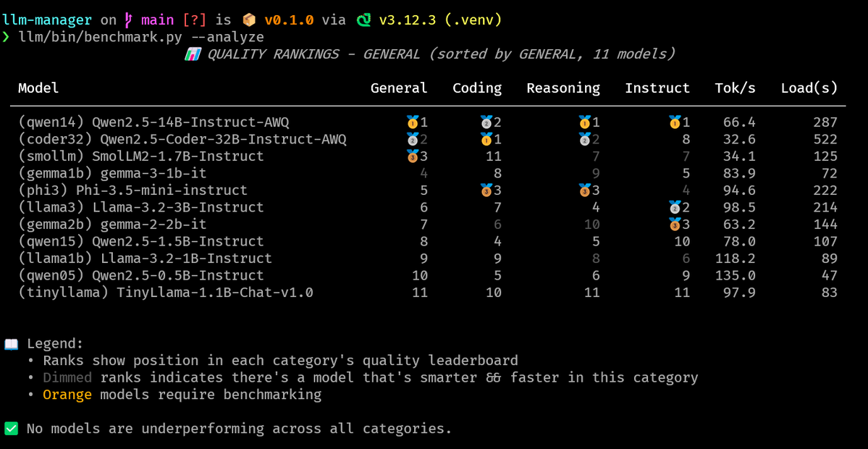
Task: Click the Reasoning column header
Action: 563,88
